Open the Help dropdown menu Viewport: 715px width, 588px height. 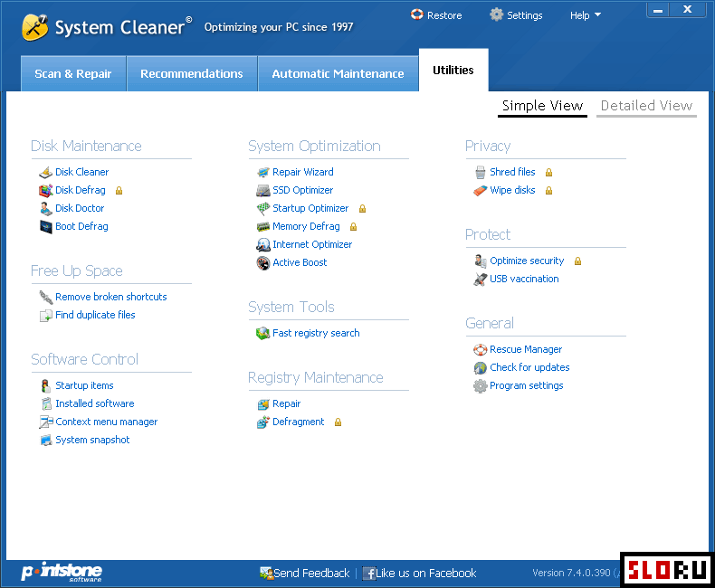pos(585,15)
